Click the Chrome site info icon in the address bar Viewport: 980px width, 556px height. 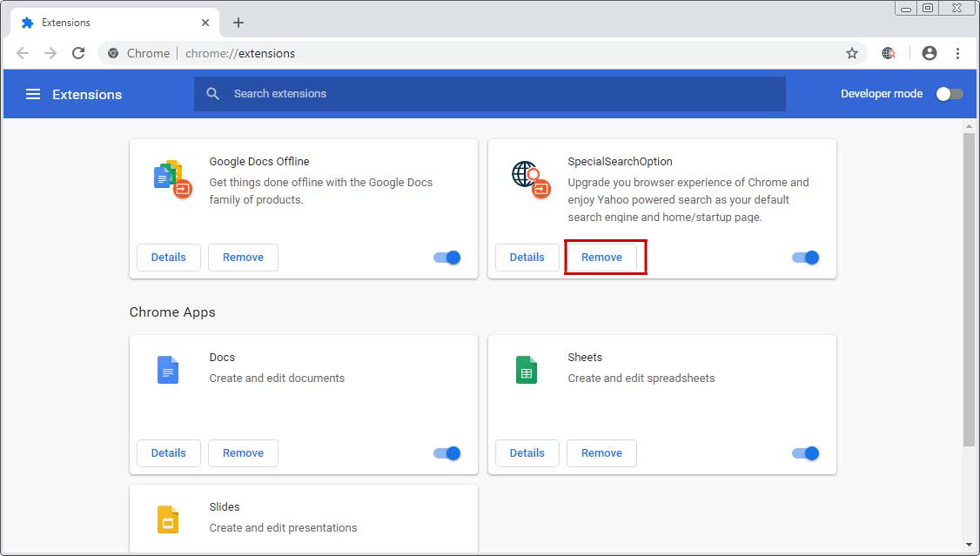point(113,53)
